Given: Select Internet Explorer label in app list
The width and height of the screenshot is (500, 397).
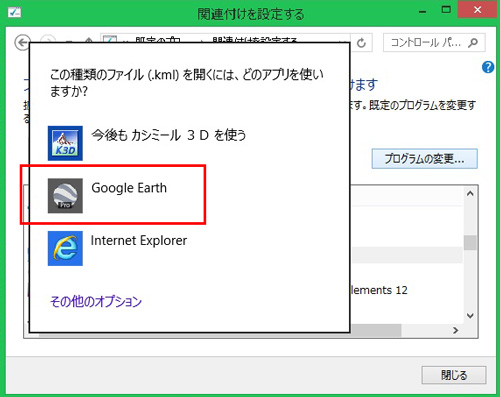Looking at the screenshot, I should click(139, 241).
